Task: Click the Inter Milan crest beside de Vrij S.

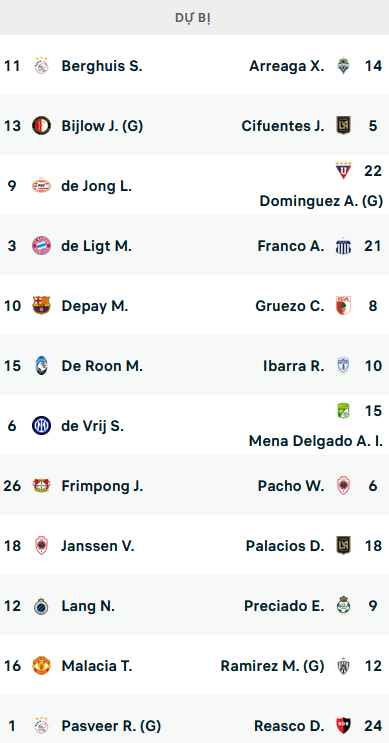Action: 41,426
